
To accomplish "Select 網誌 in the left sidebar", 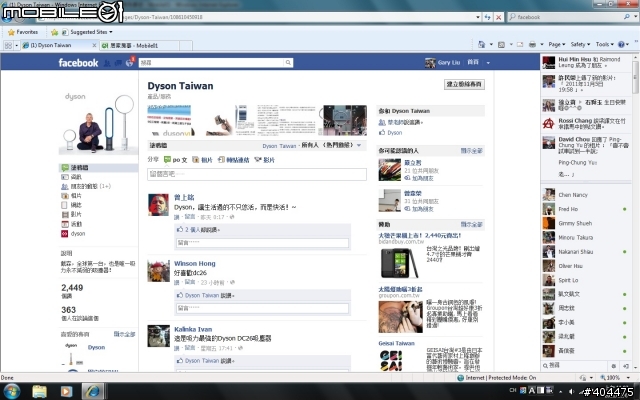I will click(71, 205).
